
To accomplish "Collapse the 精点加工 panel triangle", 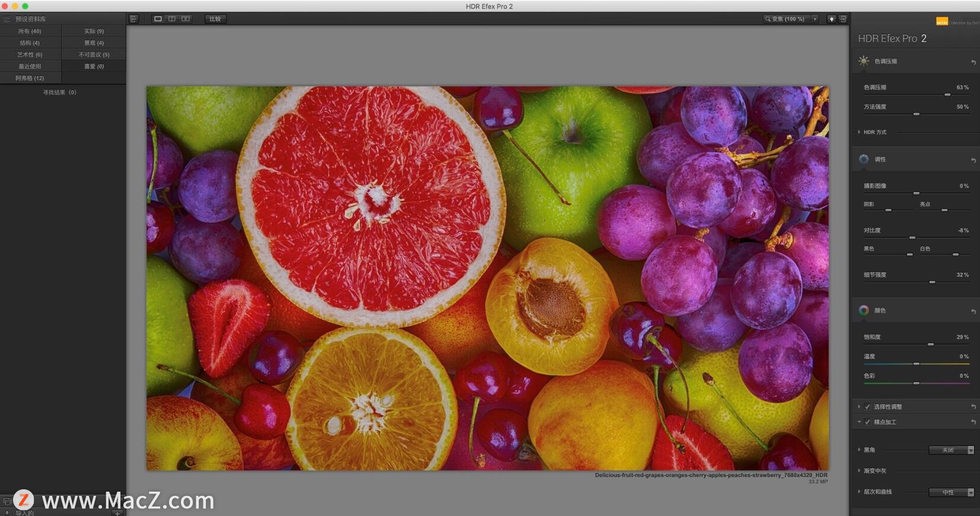I will pyautogui.click(x=859, y=422).
